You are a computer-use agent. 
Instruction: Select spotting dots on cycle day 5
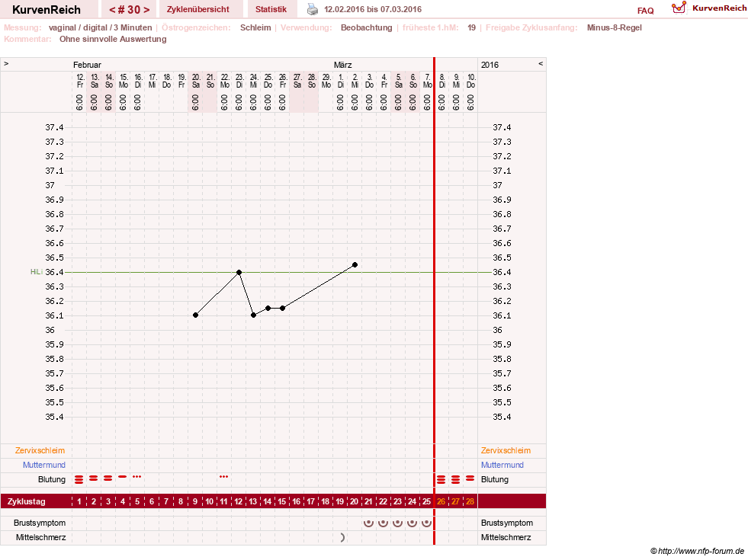137,477
